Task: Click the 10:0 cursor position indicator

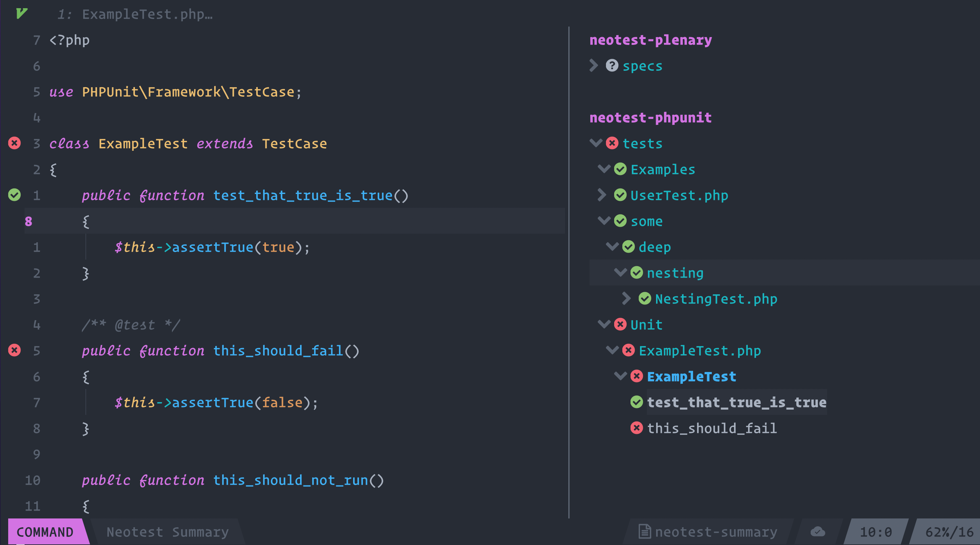Action: (876, 532)
